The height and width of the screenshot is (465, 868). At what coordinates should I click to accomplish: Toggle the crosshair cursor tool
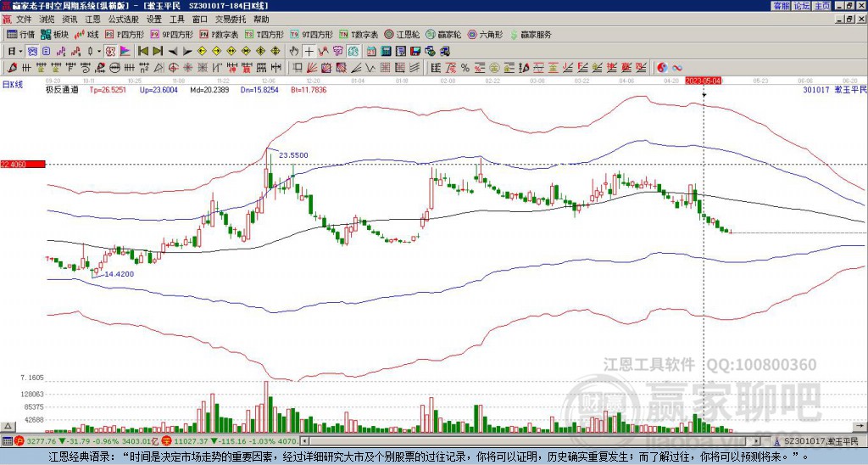tap(309, 52)
